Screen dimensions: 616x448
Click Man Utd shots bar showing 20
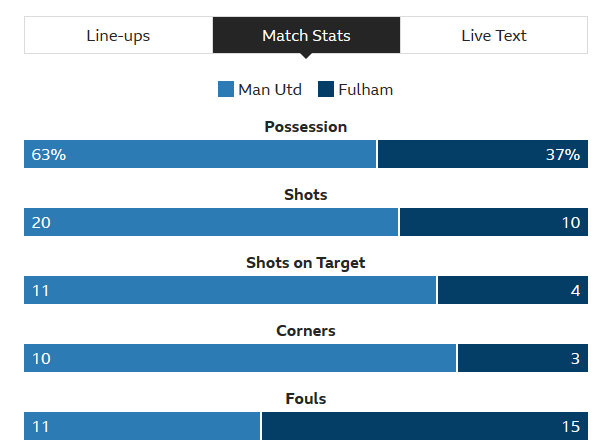211,222
